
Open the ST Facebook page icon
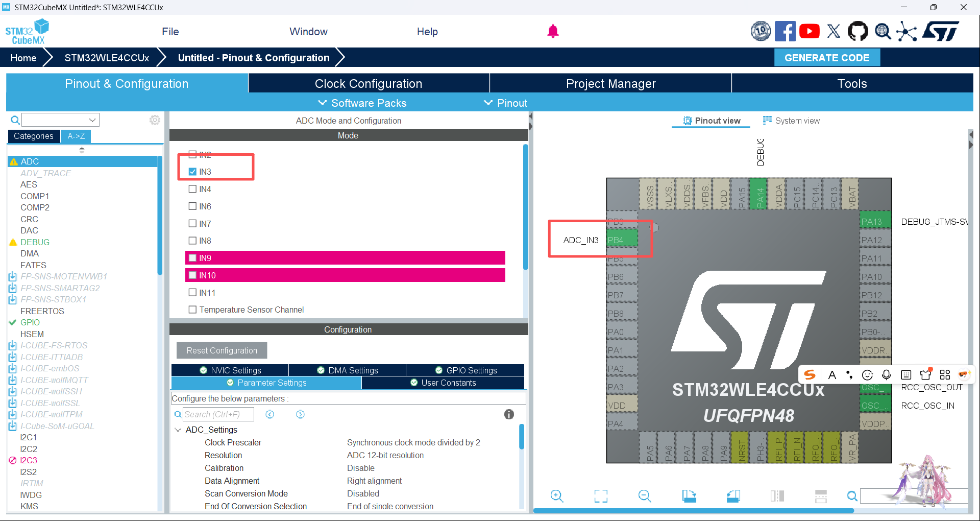[785, 31]
